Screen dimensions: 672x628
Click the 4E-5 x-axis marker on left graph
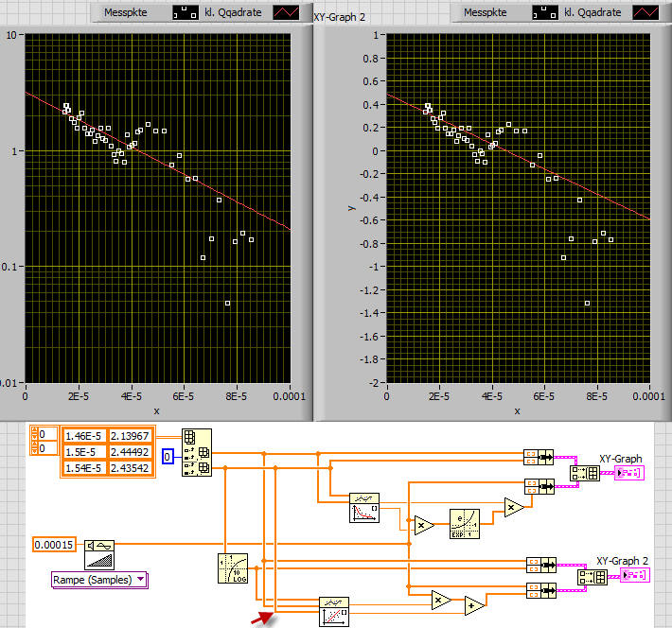pos(132,396)
